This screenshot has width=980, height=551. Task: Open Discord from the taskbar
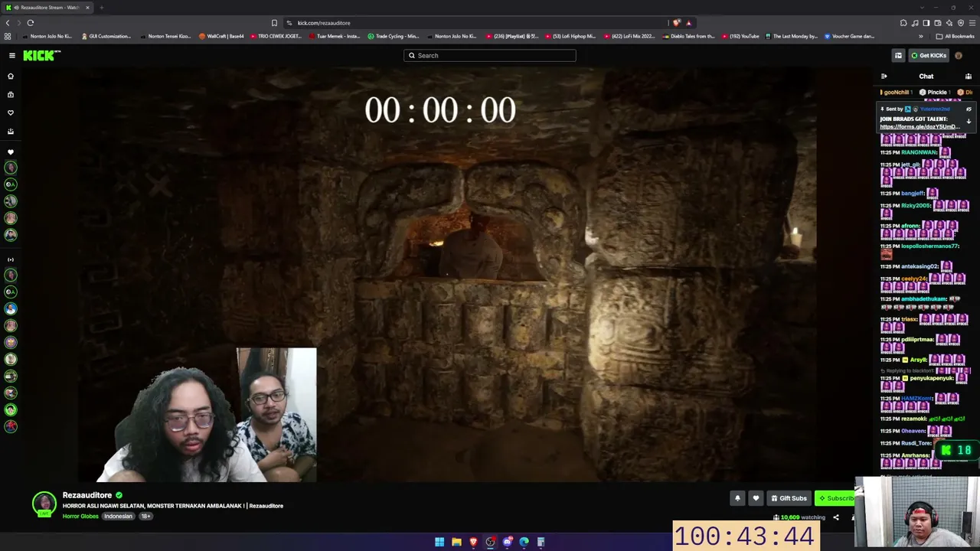pyautogui.click(x=507, y=542)
